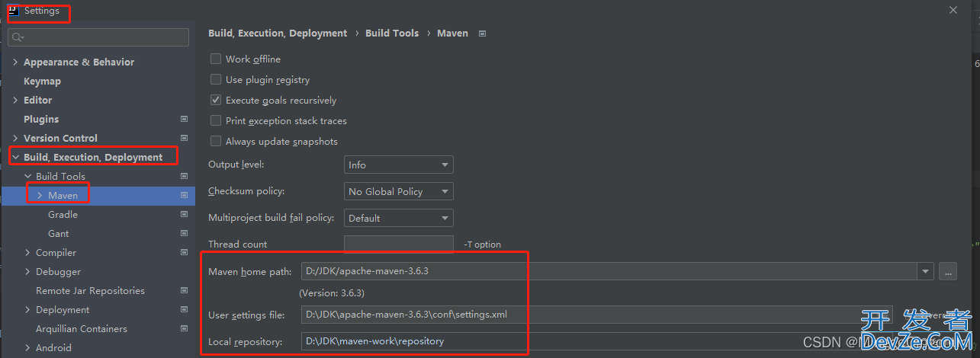This screenshot has width=980, height=358.
Task: Click the project-level icon beside Remote Jar Repositories
Action: 184,290
